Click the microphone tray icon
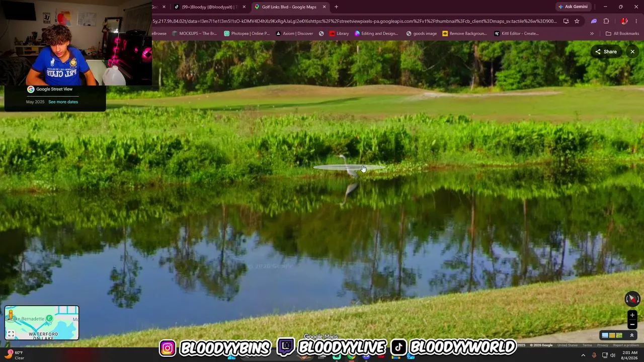 (x=594, y=355)
